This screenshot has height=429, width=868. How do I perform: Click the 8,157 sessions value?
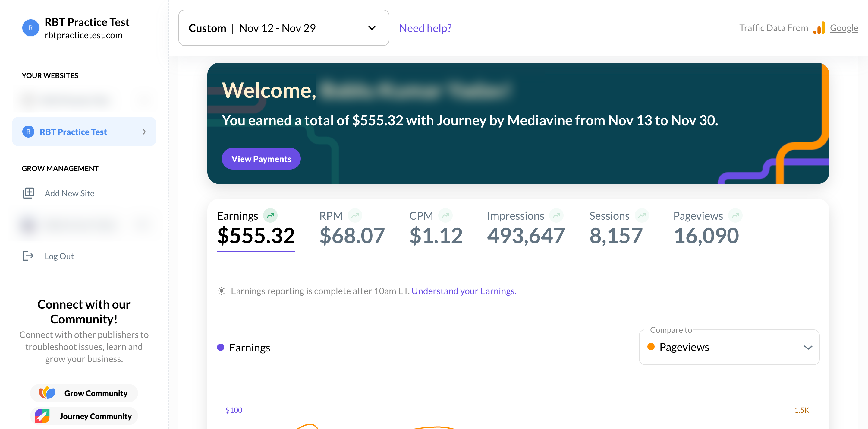point(616,235)
